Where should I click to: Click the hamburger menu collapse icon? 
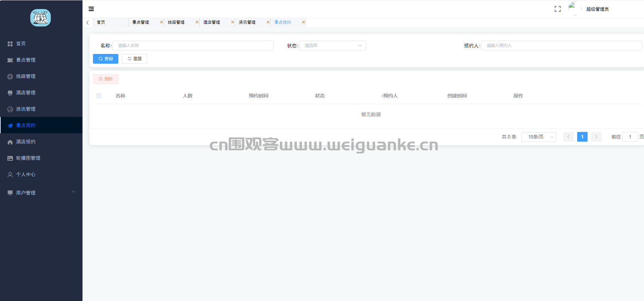click(x=91, y=9)
